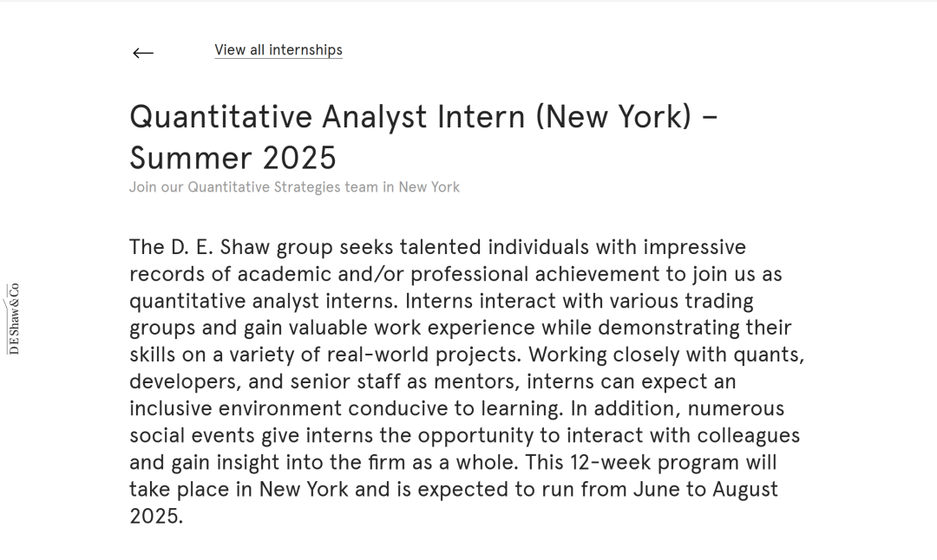Open the View all internships link
The image size is (937, 560).
pyautogui.click(x=278, y=50)
